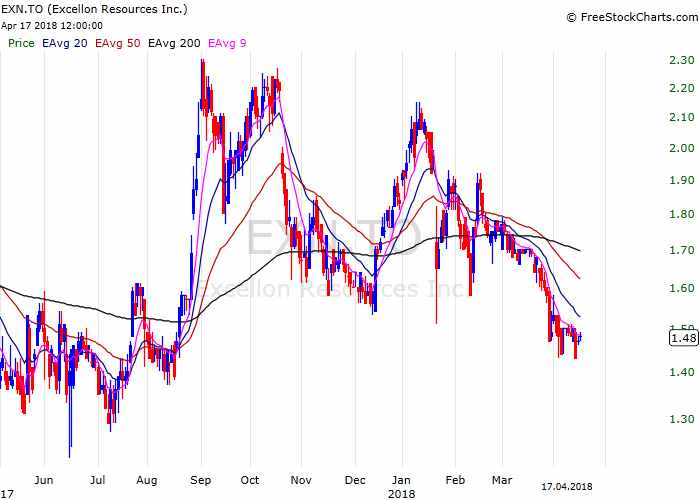
Task: Click the copyright symbol before FreeStockCharts.com
Action: [x=572, y=17]
